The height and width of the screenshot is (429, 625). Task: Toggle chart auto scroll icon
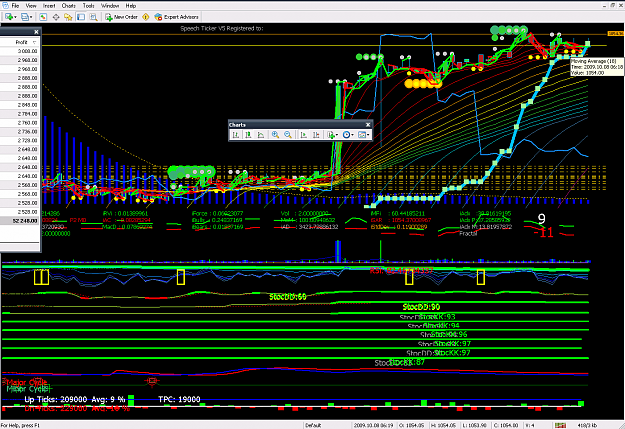[x=303, y=135]
